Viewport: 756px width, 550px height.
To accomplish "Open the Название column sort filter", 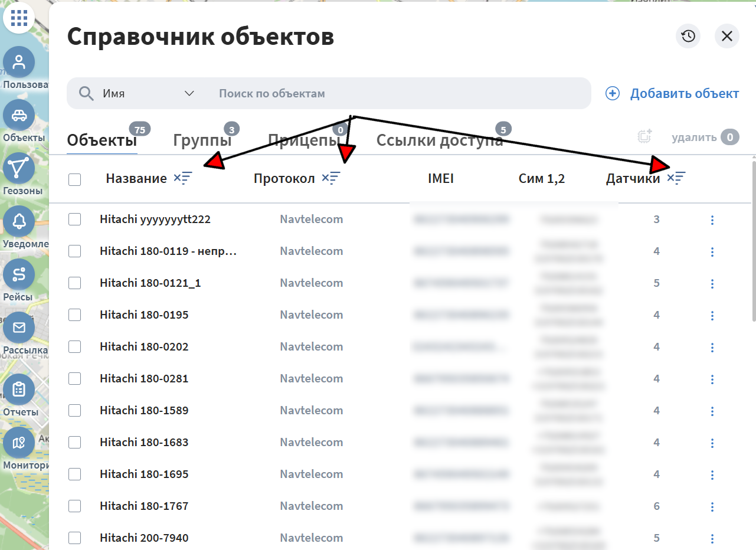I will tap(183, 178).
